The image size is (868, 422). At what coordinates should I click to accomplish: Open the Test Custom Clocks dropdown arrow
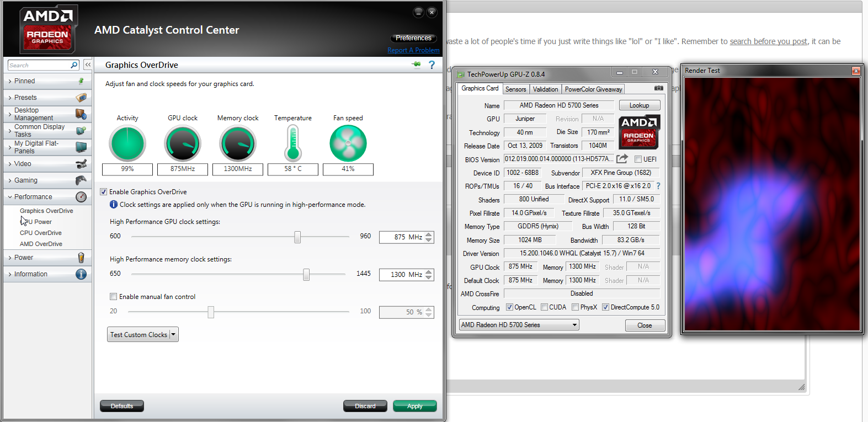[x=173, y=334]
